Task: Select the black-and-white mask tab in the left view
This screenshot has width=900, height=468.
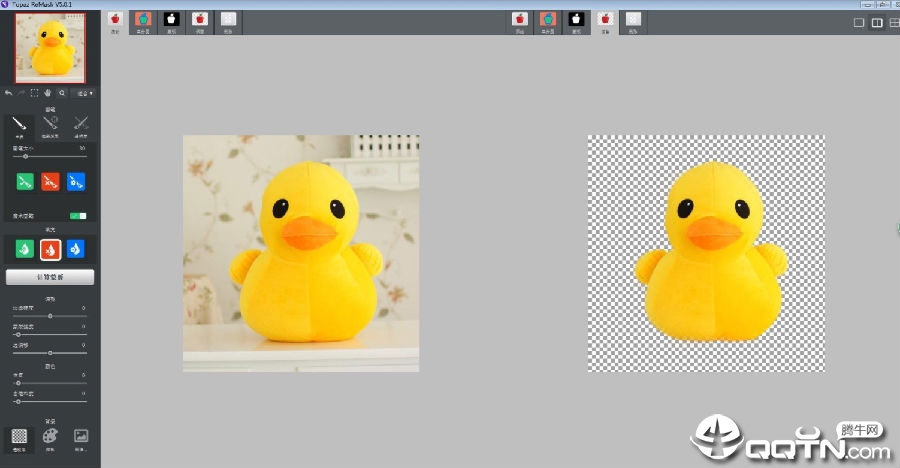Action: [x=172, y=22]
